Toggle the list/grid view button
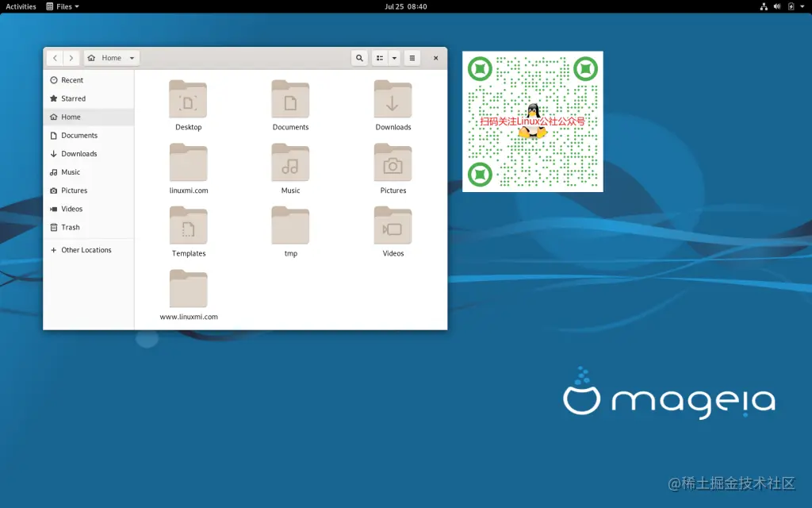The width and height of the screenshot is (812, 508). click(380, 58)
